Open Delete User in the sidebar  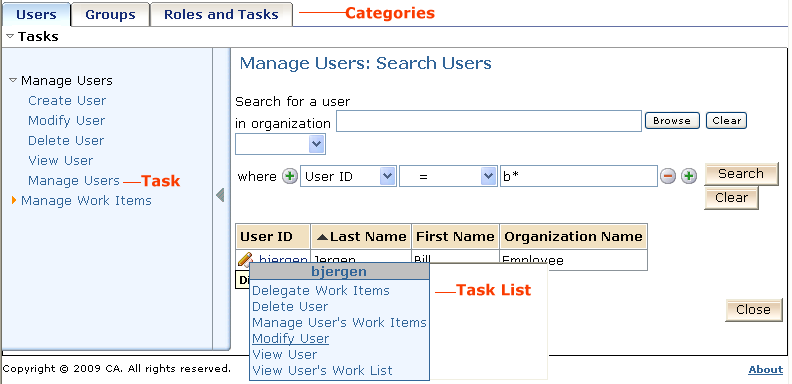coord(66,140)
